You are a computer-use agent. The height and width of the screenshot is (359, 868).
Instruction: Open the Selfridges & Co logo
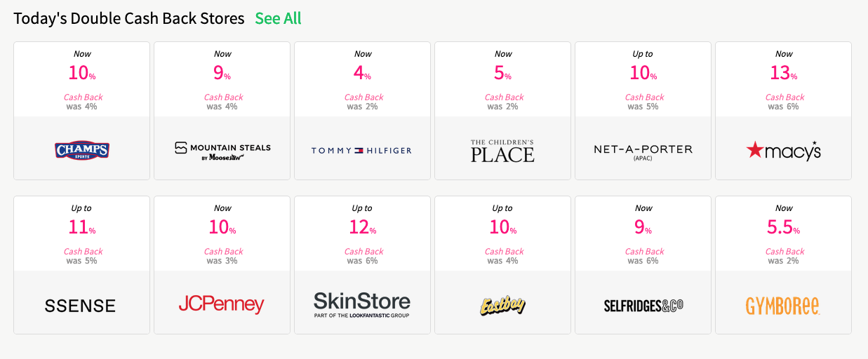tap(643, 306)
